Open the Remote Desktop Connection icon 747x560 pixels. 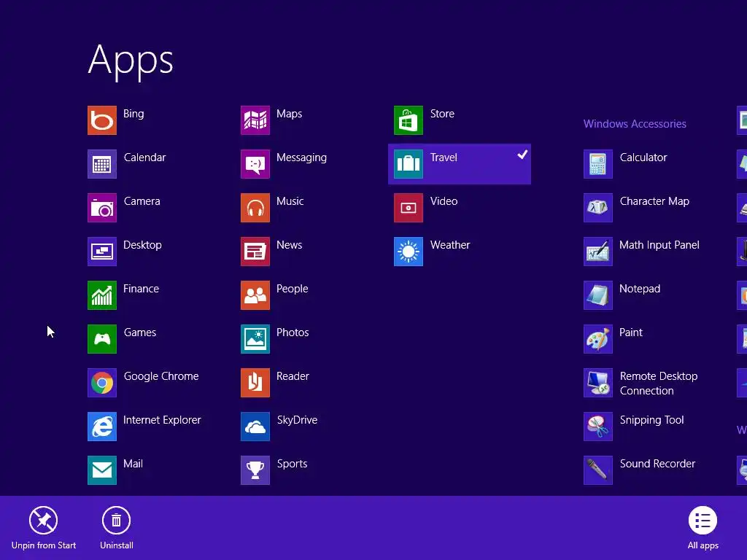[x=598, y=384]
